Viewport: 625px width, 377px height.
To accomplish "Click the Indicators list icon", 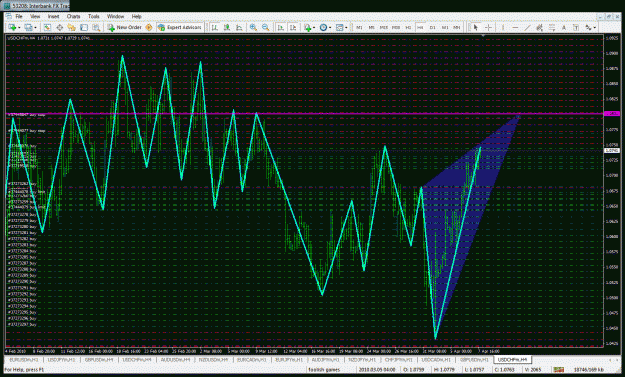I will coord(307,27).
